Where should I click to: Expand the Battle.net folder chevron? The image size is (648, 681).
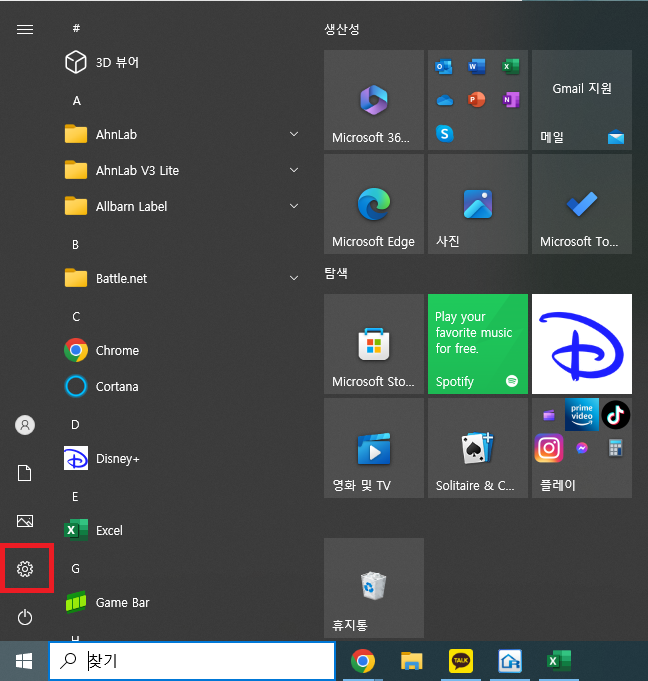pyautogui.click(x=294, y=278)
